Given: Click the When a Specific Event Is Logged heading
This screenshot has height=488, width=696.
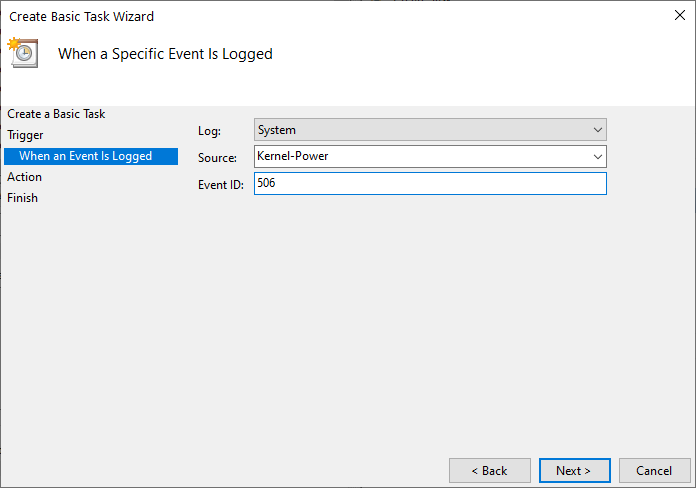Looking at the screenshot, I should 165,54.
